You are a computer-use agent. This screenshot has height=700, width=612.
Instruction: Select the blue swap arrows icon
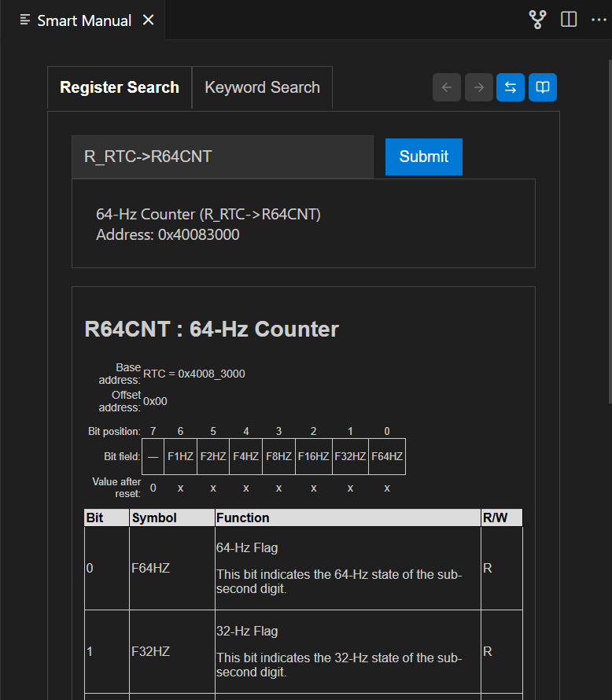pyautogui.click(x=511, y=87)
